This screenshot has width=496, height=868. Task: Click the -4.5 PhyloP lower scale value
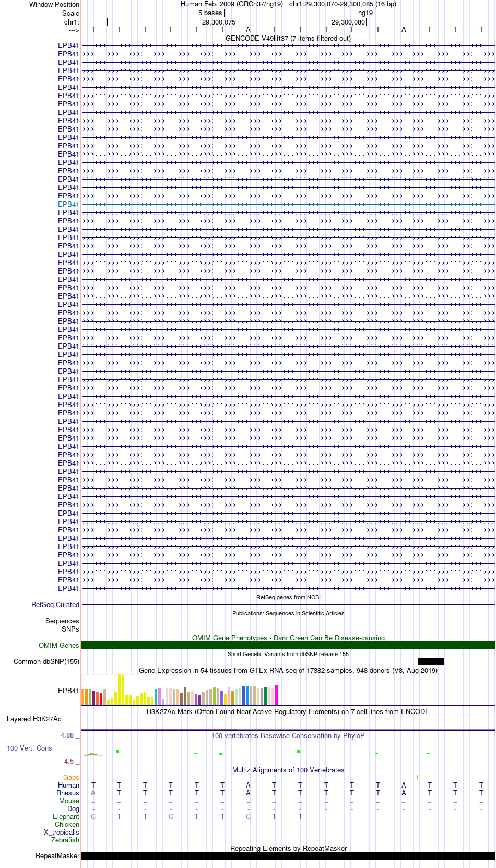[68, 761]
